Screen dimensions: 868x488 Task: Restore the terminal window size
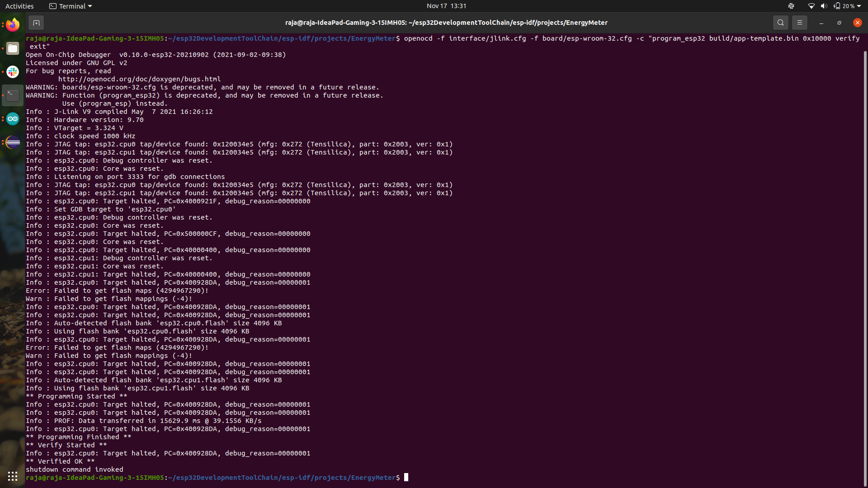[840, 23]
